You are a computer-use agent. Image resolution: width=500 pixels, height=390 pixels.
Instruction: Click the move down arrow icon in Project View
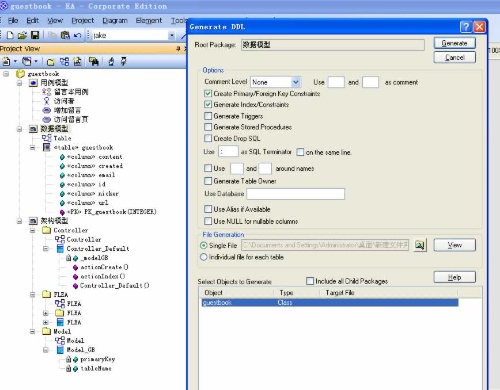(124, 61)
